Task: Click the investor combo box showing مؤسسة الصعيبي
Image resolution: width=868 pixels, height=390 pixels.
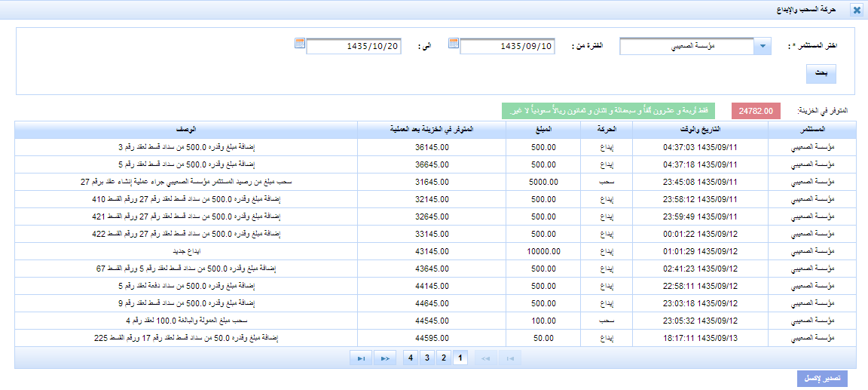Action: point(686,47)
